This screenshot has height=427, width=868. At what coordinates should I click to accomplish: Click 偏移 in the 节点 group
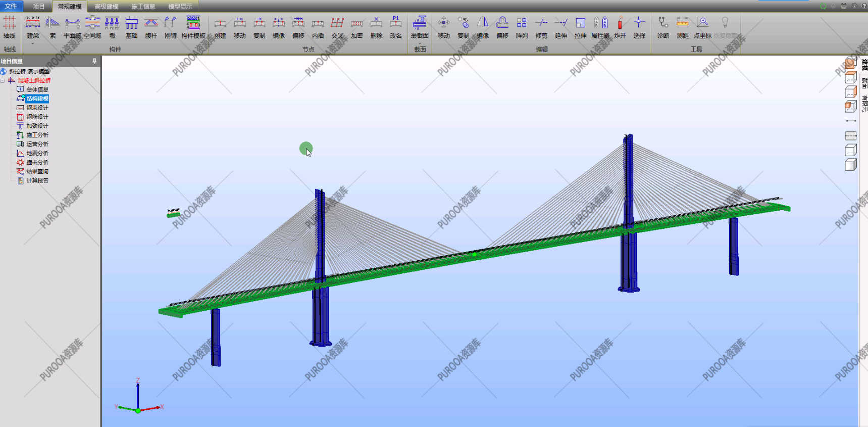pos(298,27)
